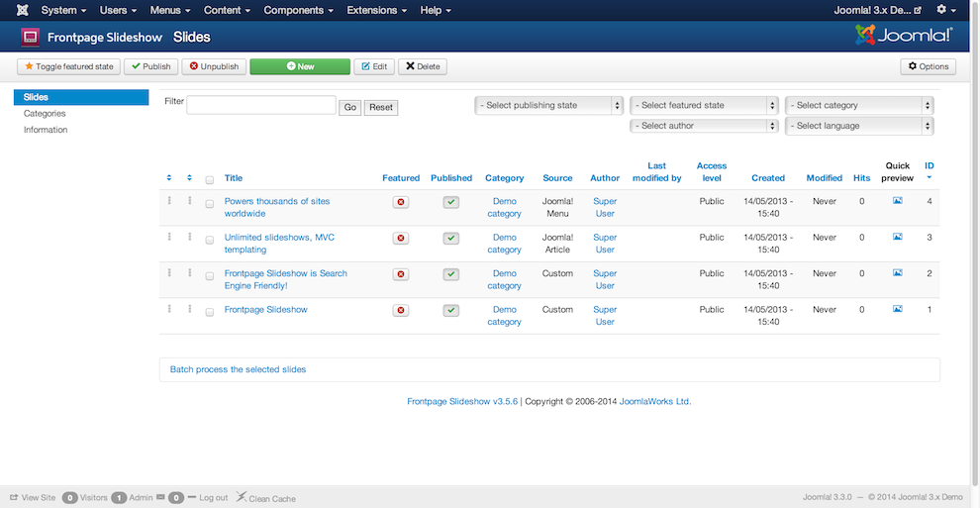The height and width of the screenshot is (508, 980).
Task: Open the 'Select featured state' dropdown
Action: pyautogui.click(x=705, y=106)
